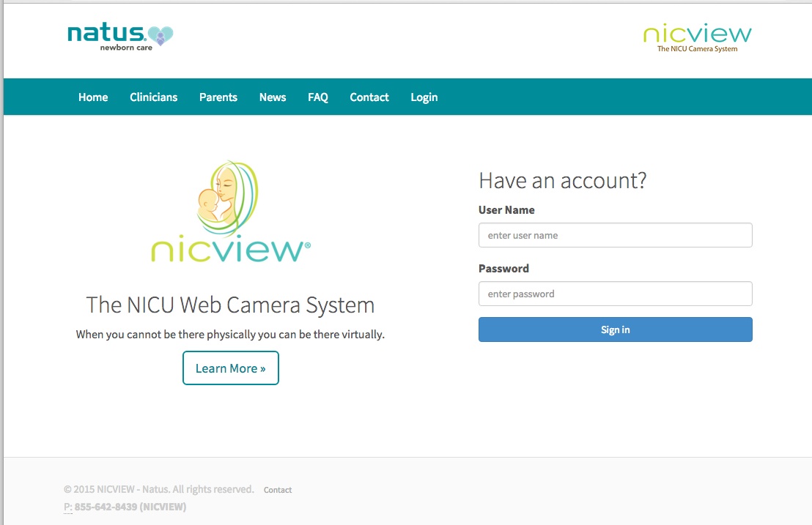Viewport: 812px width, 525px height.
Task: Submit the form with Sign in
Action: (615, 329)
